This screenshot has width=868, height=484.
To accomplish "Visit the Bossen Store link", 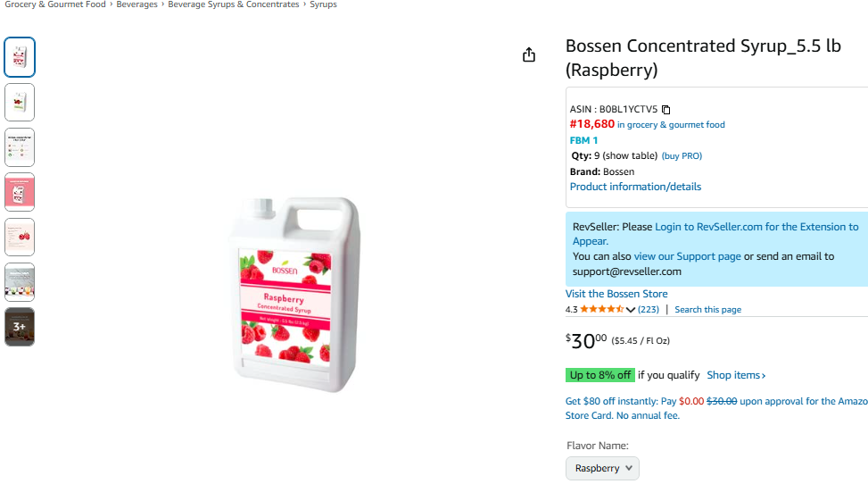I will pos(616,294).
